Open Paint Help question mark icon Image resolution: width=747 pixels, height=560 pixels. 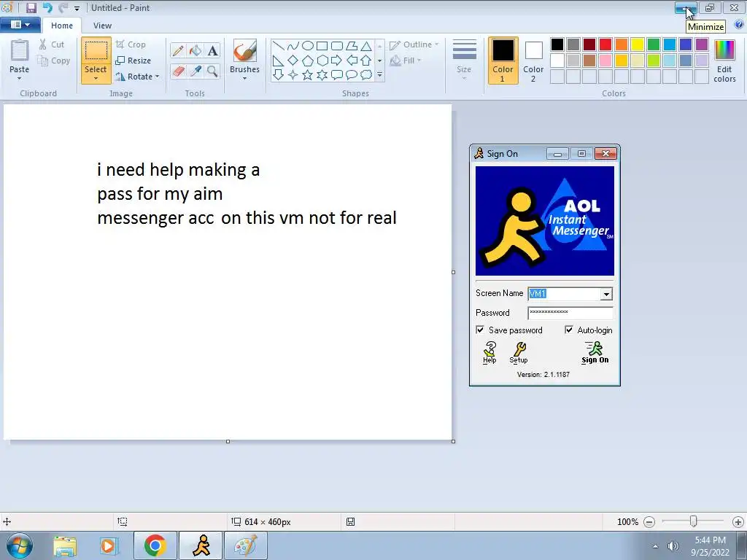pyautogui.click(x=739, y=25)
